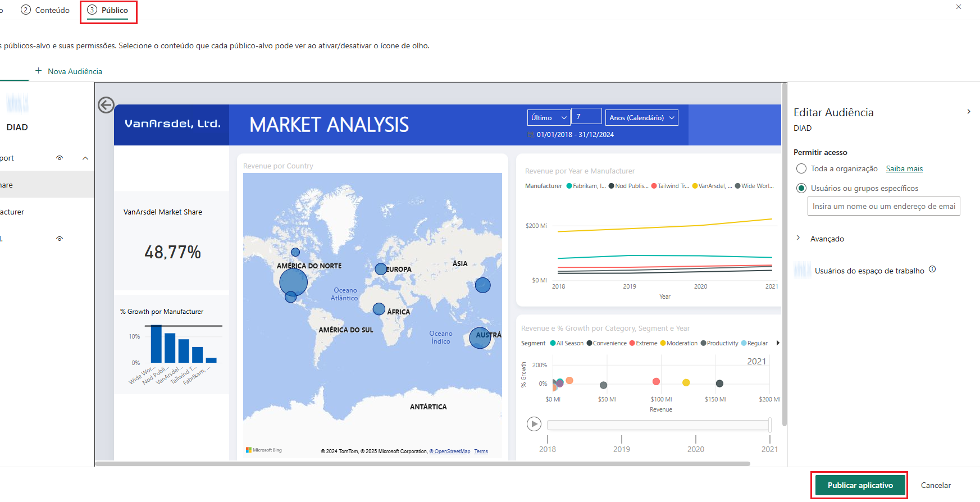Viewport: 980px width, 502px height.
Task: Click the Wide Worl... legend entry
Action: point(754,186)
